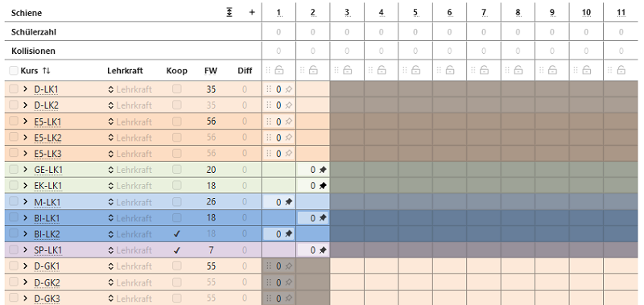Select all courses with the Kurs header checkbox
This screenshot has height=305, width=644.
13,71
